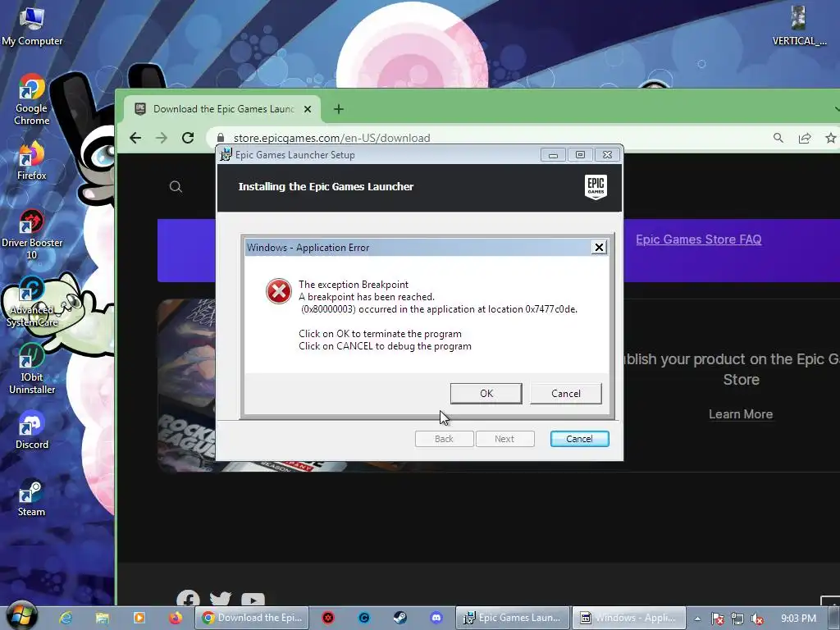Open Driver Booster from the taskbar
This screenshot has width=840, height=630.
pyautogui.click(x=328, y=618)
